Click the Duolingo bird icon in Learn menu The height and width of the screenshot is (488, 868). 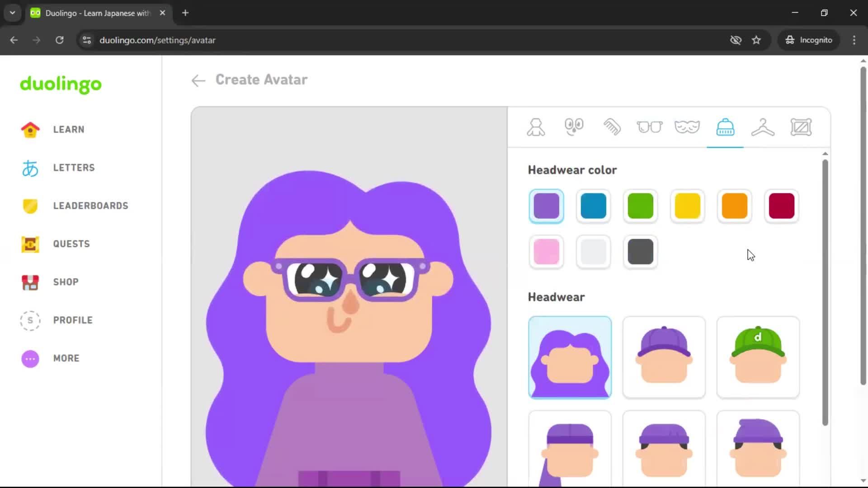coord(30,130)
